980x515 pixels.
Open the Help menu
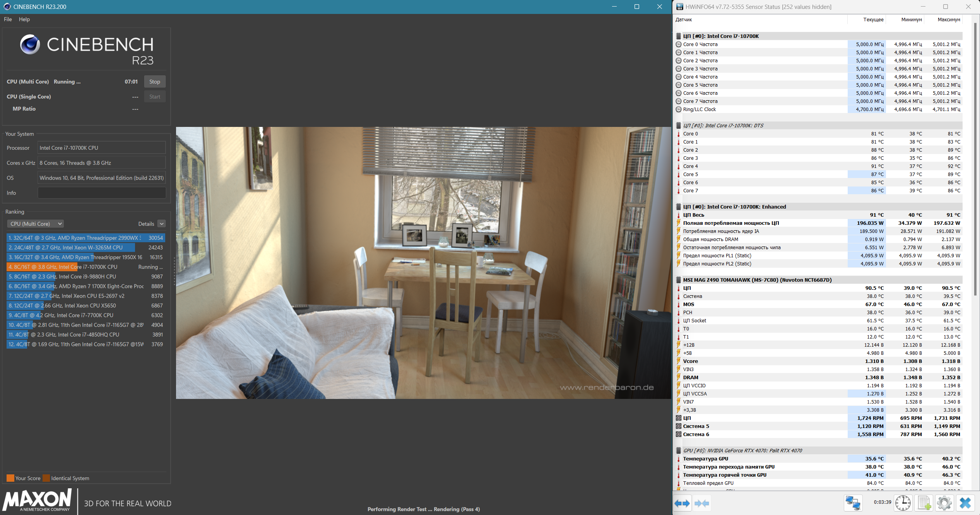click(x=24, y=19)
